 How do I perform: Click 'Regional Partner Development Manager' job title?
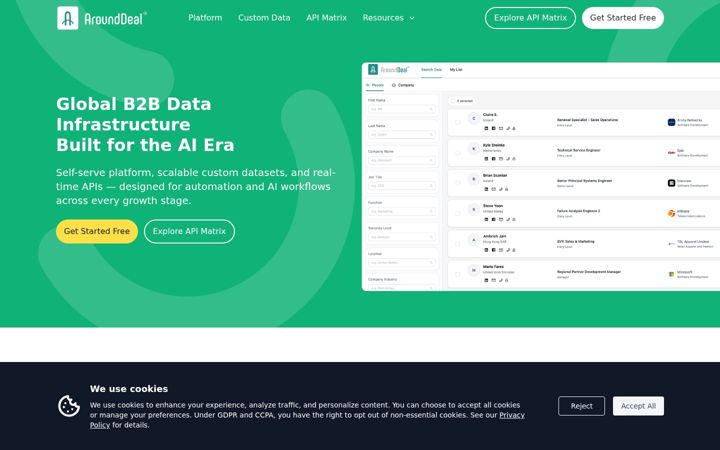(x=589, y=271)
